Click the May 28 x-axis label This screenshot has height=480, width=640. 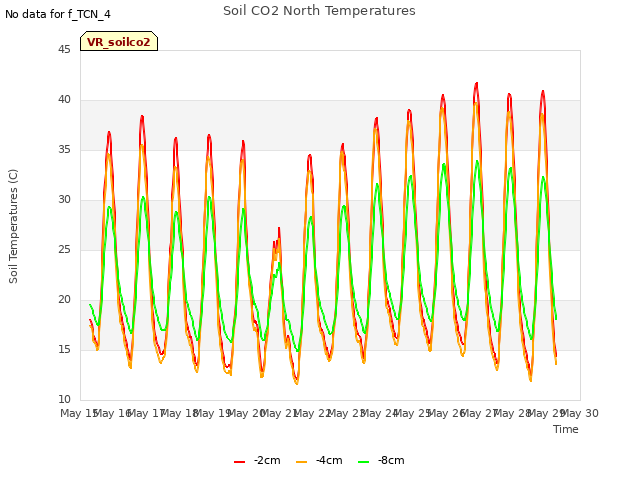click(x=513, y=413)
